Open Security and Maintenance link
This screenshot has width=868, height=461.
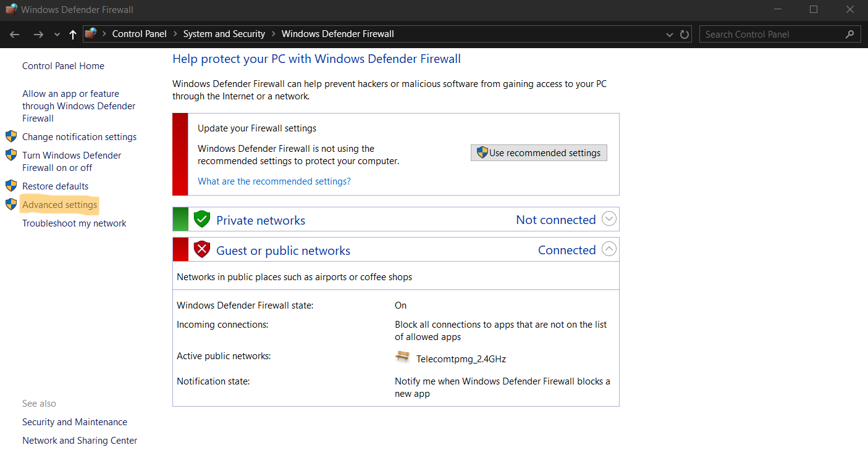click(75, 422)
